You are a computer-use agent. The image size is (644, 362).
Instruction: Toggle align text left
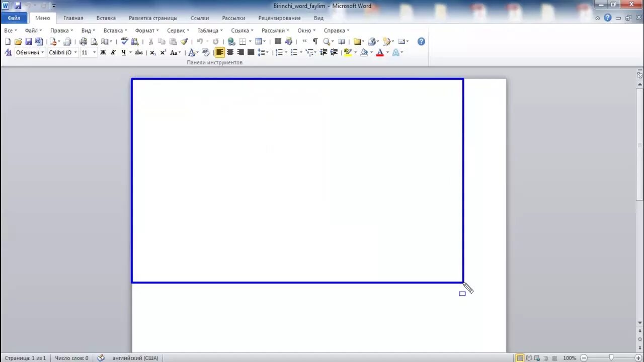coord(219,52)
